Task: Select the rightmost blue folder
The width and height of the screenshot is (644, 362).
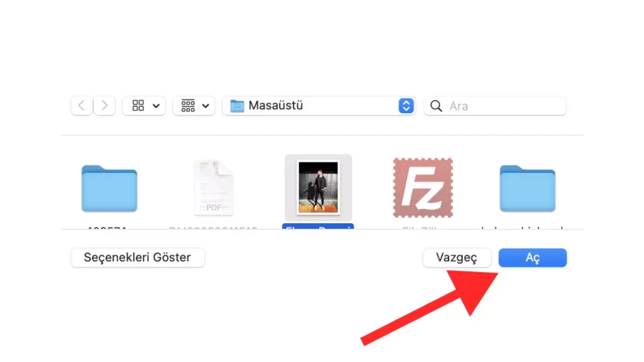Action: point(528,189)
